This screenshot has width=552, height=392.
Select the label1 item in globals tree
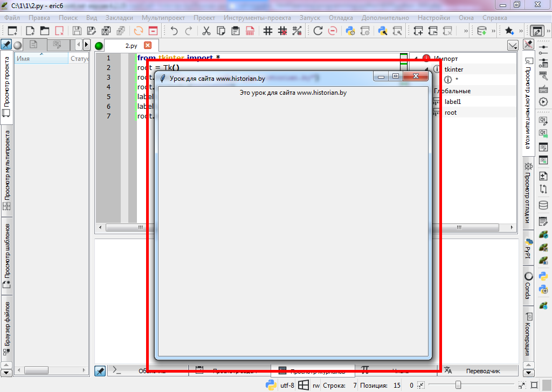click(x=453, y=102)
